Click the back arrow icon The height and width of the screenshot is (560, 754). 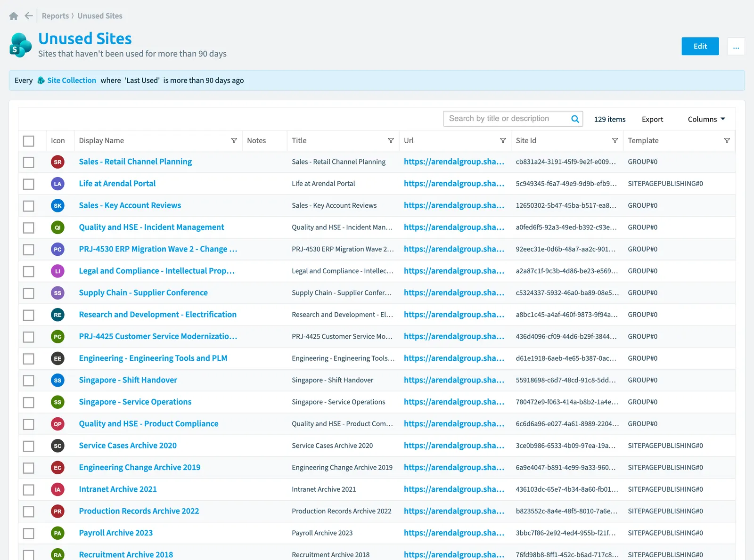tap(29, 16)
